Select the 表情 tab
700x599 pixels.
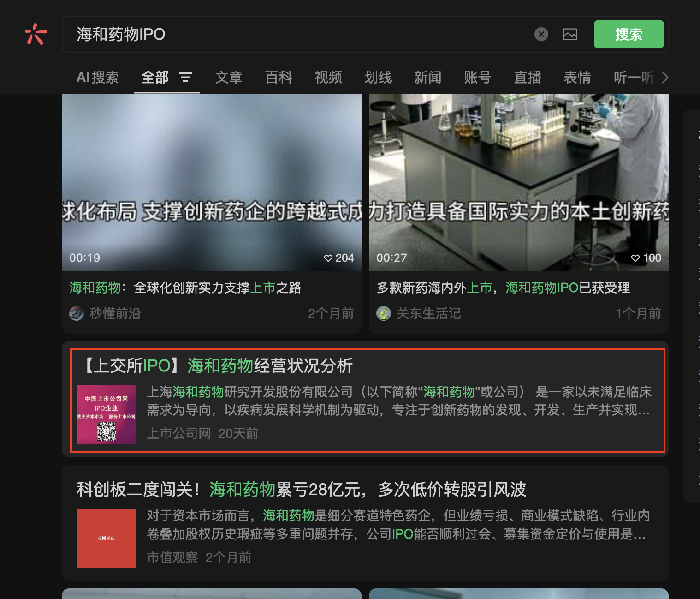coord(577,77)
